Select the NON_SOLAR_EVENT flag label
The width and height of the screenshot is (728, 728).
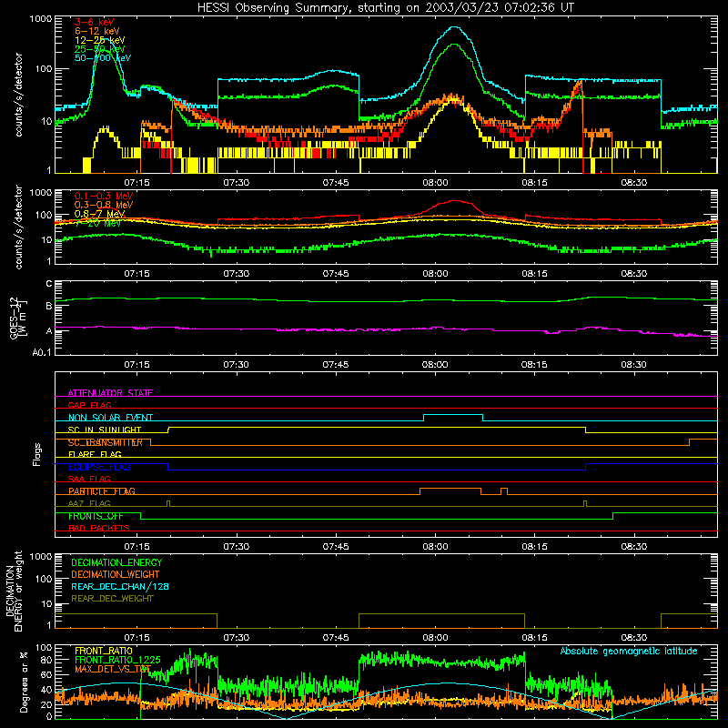click(110, 418)
